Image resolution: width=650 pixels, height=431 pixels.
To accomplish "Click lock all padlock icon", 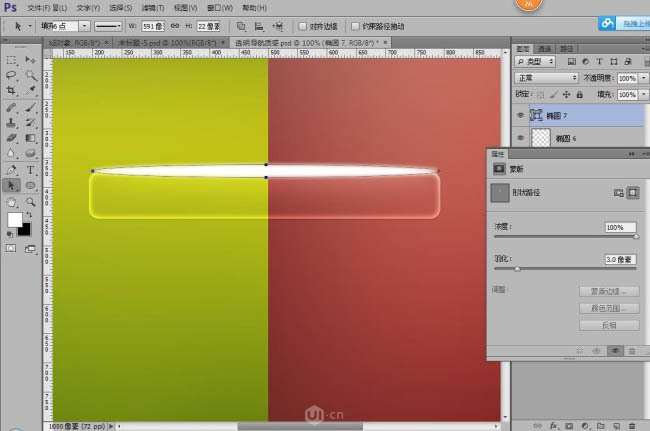I will pos(580,95).
